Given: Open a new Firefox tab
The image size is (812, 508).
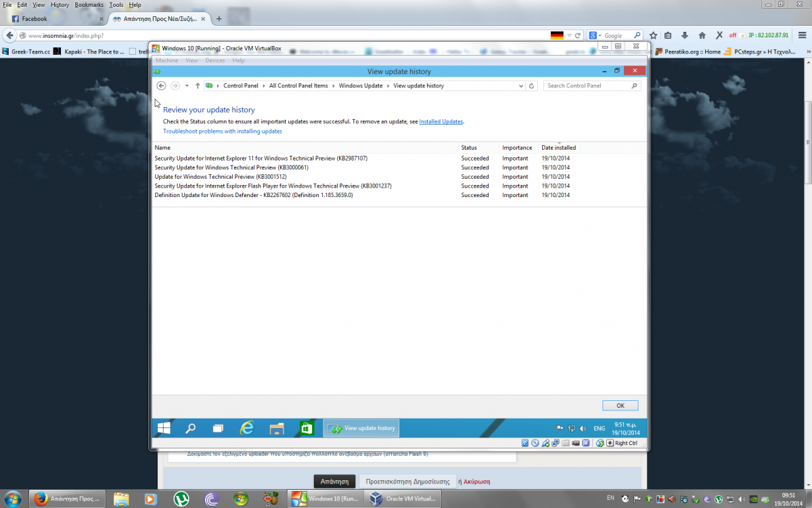Looking at the screenshot, I should [219, 19].
